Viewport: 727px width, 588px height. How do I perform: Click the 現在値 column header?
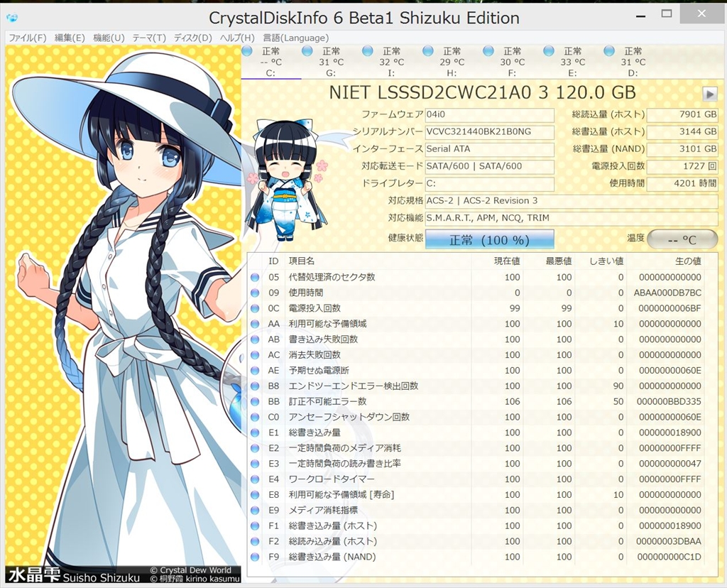pyautogui.click(x=497, y=261)
